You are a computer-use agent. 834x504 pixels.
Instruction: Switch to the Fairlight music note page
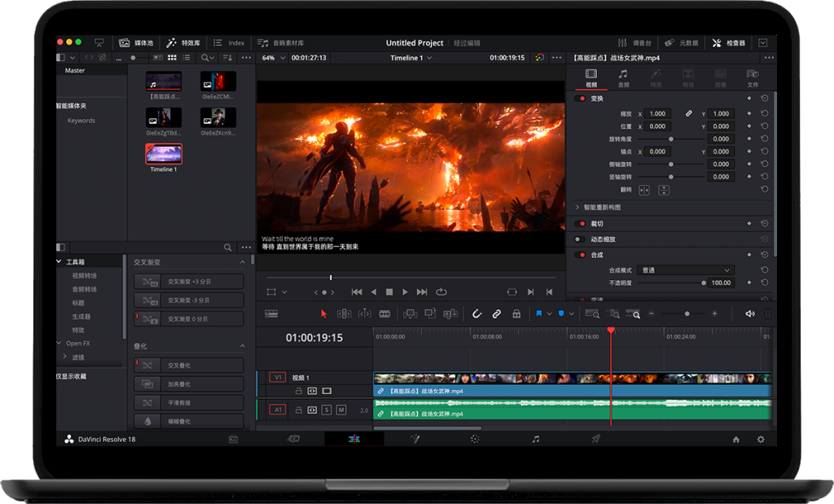click(x=536, y=439)
